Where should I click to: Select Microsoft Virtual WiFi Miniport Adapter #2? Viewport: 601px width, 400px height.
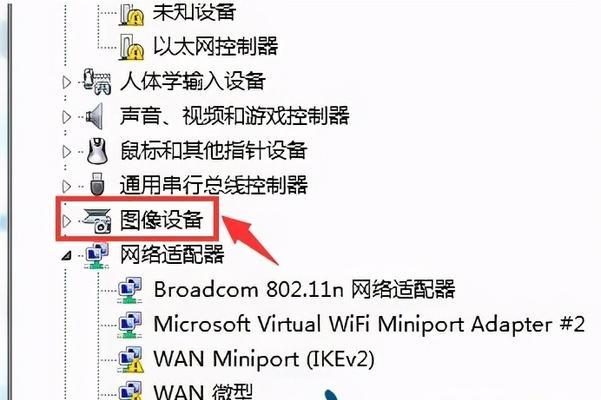369,325
